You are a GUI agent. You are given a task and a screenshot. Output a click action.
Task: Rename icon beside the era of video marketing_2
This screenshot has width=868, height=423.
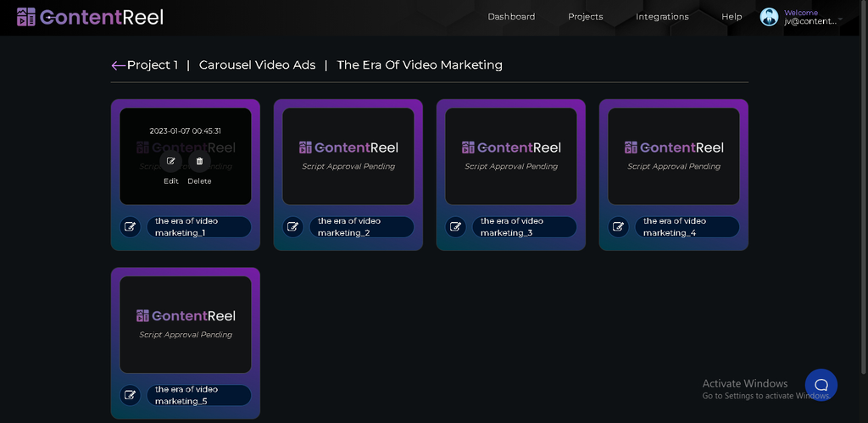click(292, 227)
